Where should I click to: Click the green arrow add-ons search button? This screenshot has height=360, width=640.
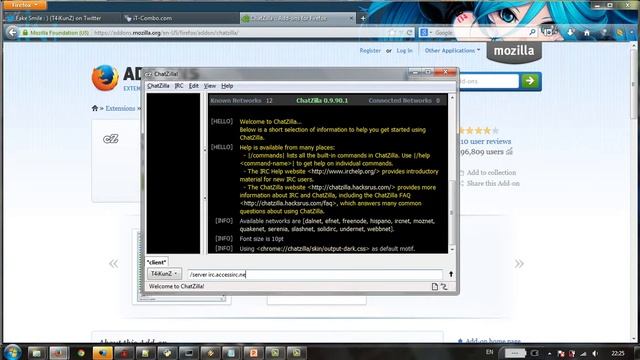(530, 81)
